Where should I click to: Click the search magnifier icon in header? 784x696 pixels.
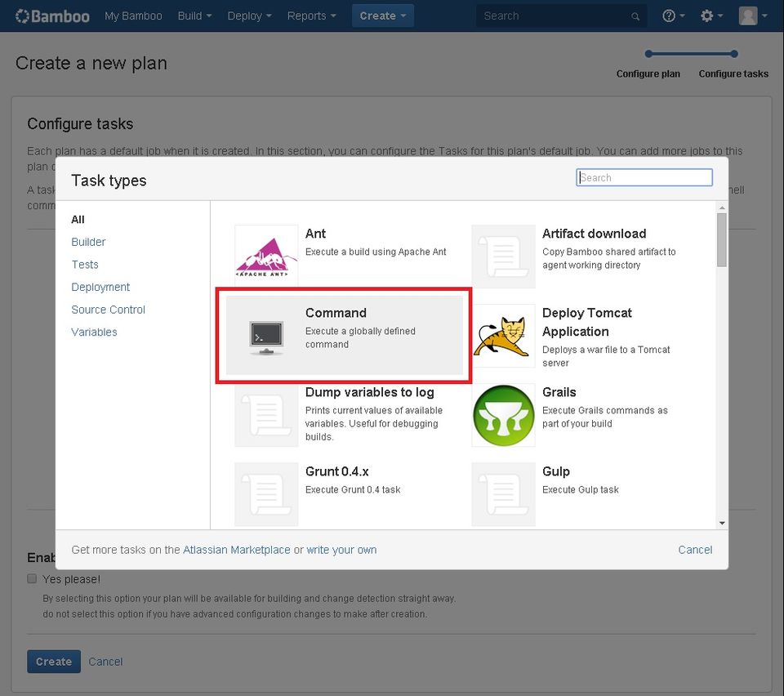click(635, 16)
